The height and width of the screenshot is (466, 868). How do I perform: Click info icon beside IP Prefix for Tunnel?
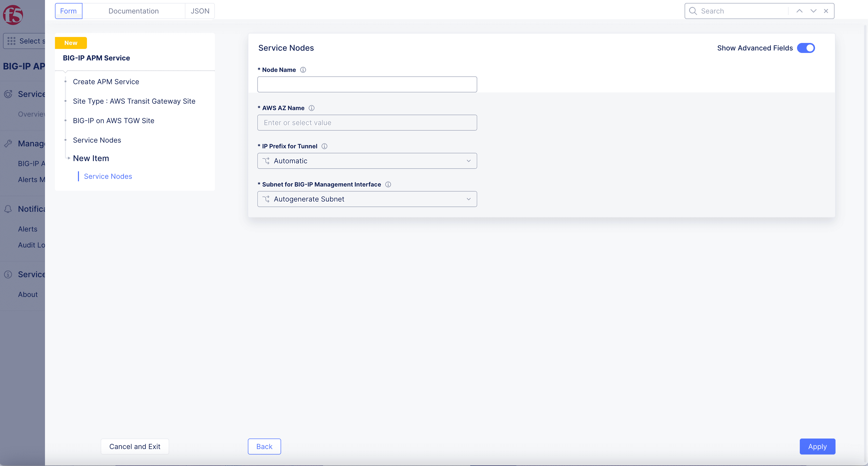[324, 146]
